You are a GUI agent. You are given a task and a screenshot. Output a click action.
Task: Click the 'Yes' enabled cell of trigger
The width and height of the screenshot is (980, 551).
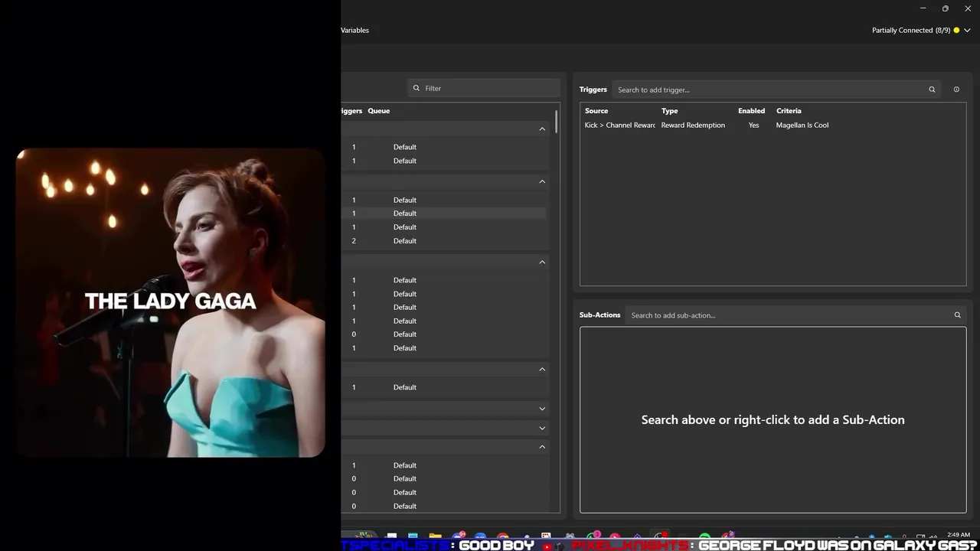(754, 126)
